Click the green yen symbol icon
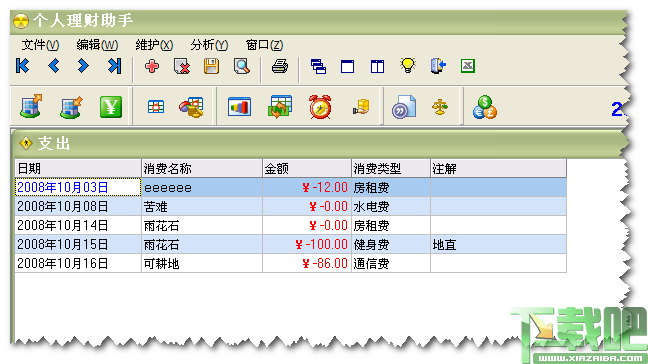Screen dimensions: 648x364 (111, 107)
